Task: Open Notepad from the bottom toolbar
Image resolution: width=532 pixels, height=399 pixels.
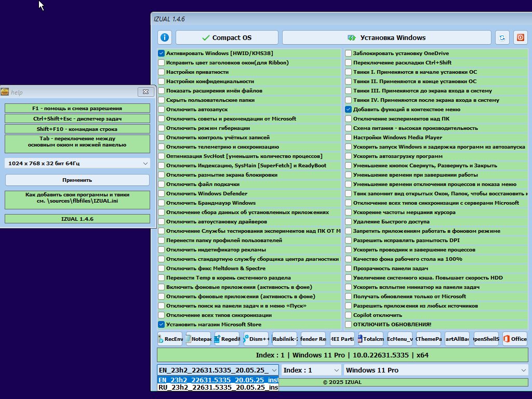Action: point(198,339)
